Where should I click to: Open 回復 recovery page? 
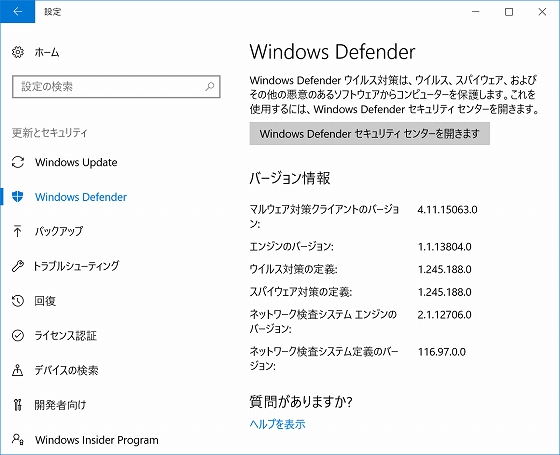(x=45, y=301)
